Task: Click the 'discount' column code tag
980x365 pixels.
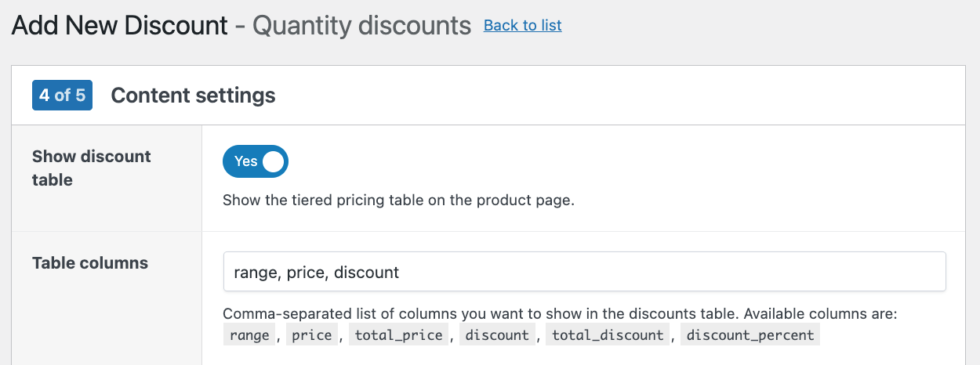Action: (x=497, y=335)
